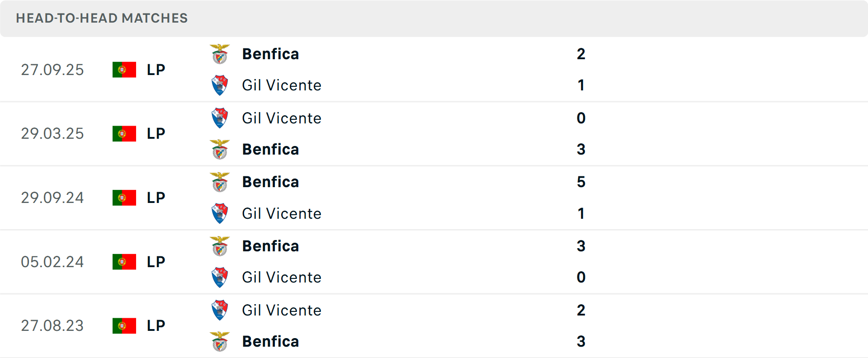Image resolution: width=868 pixels, height=358 pixels.
Task: Click the Portugal flag next to 29.03.25
Action: coord(124,133)
